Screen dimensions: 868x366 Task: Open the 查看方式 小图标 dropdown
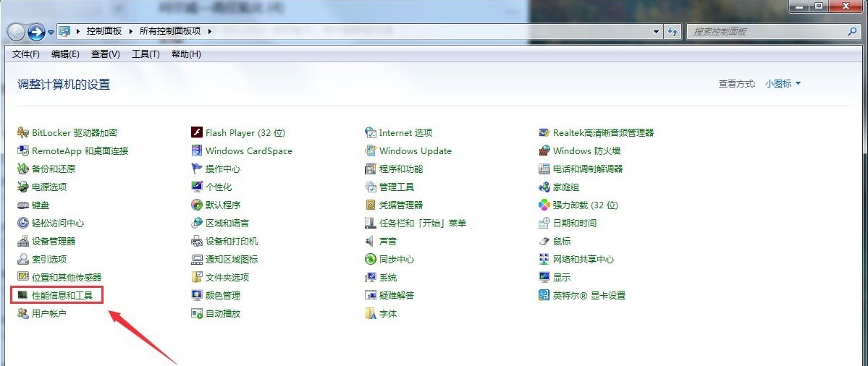click(x=783, y=84)
